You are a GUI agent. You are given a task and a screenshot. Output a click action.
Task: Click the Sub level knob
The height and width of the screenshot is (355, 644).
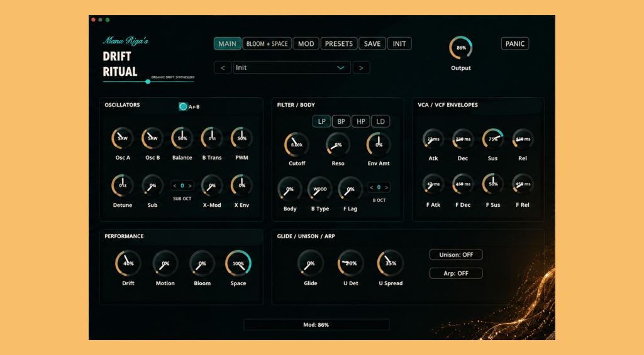click(x=152, y=185)
